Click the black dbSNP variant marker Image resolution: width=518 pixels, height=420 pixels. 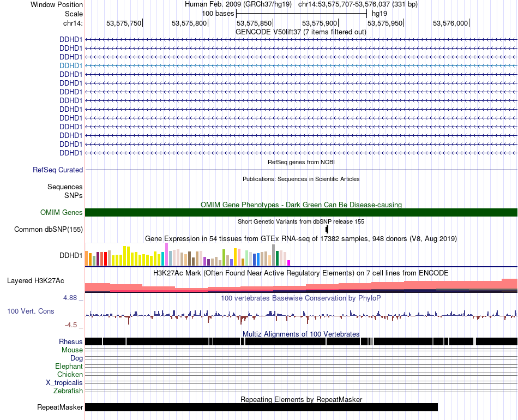tap(327, 229)
